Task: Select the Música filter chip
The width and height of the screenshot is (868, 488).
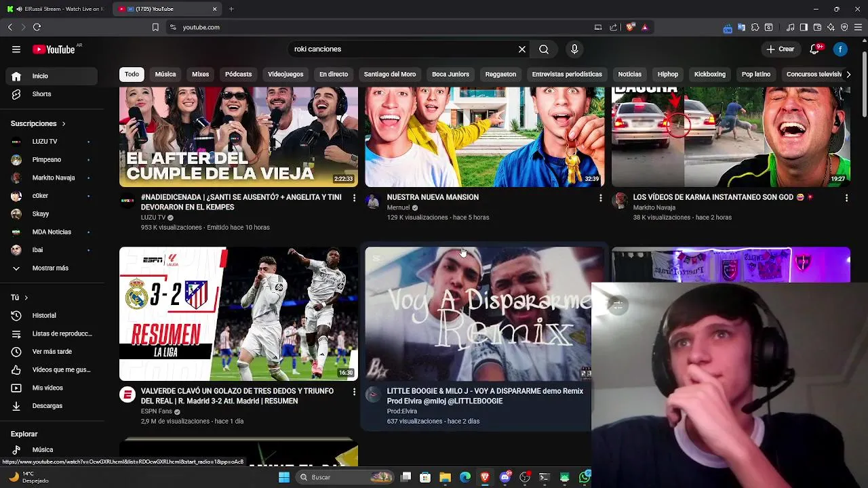Action: (x=165, y=74)
